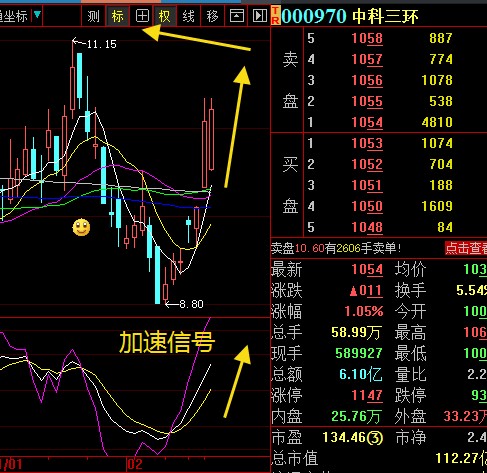Click the 点击查看 red button
Image resolution: width=487 pixels, height=473 pixels.
coord(466,248)
